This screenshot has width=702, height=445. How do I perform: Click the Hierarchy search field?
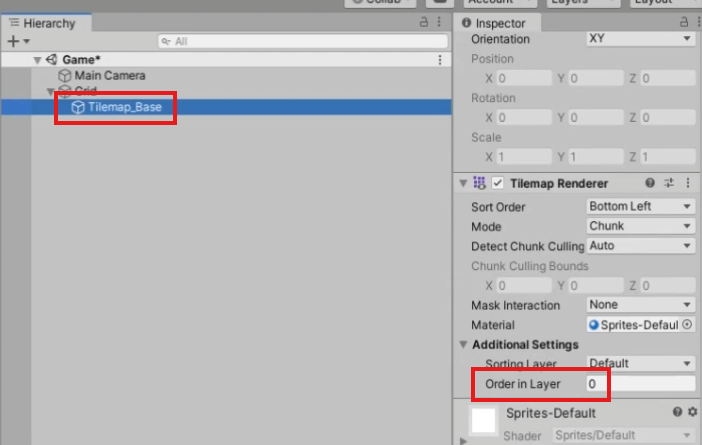(303, 42)
